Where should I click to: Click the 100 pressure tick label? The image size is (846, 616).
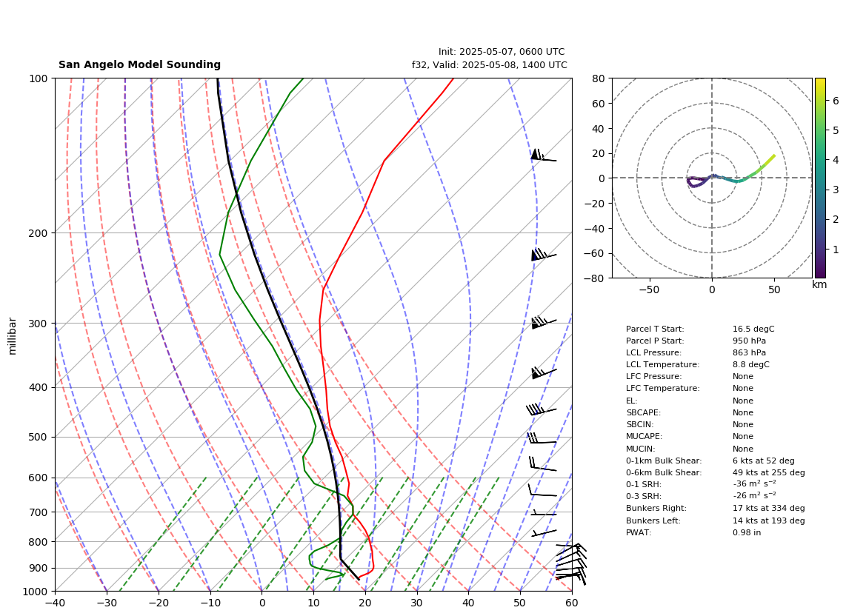[x=39, y=78]
